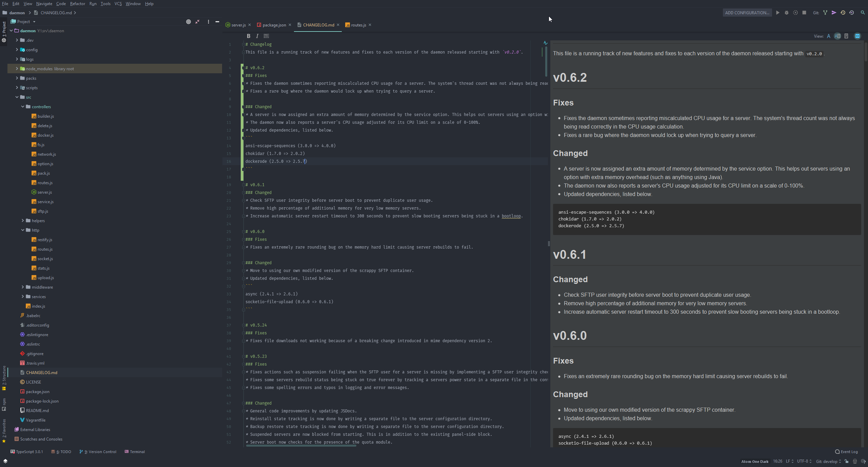Click the Italic formatting icon
Image resolution: width=868 pixels, height=467 pixels.
(x=257, y=36)
